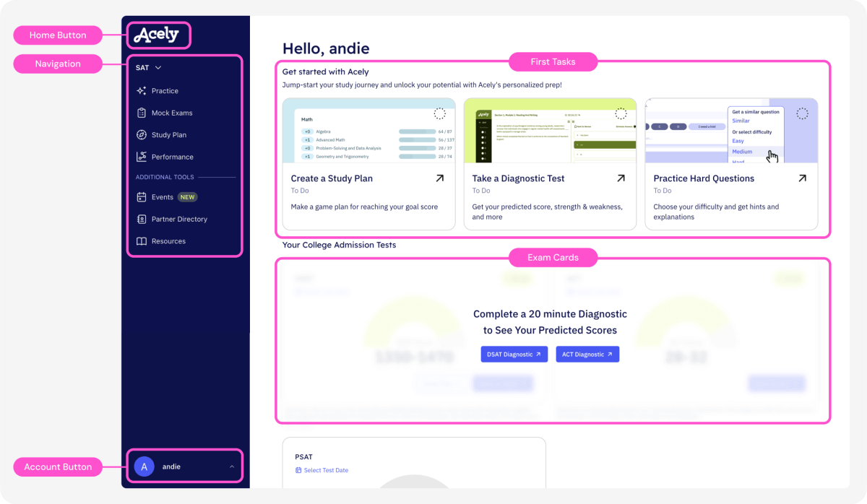Open the Select Test Date picker for PSAT
The height and width of the screenshot is (504, 867).
(322, 471)
